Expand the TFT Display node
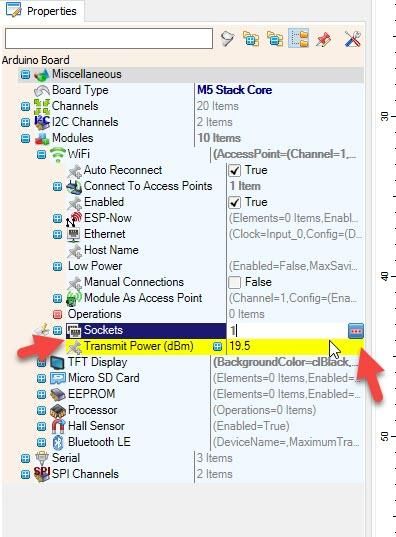This screenshot has width=396, height=537. coord(41,362)
